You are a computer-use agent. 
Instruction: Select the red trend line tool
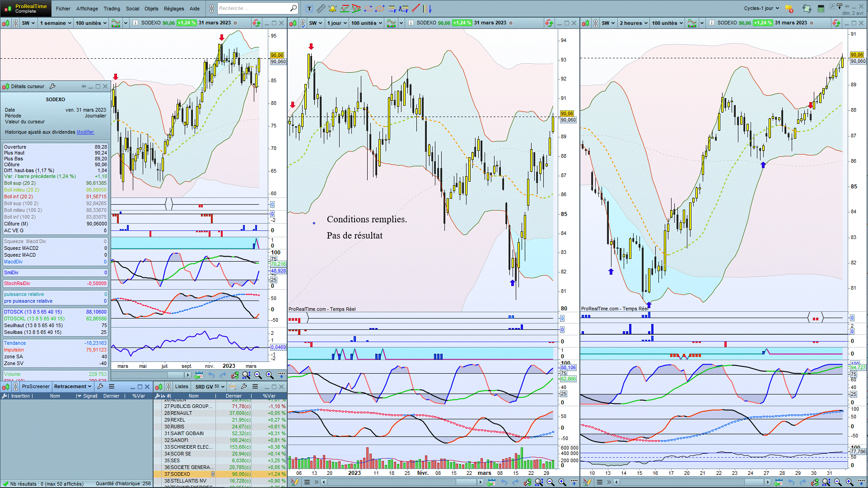(416, 9)
